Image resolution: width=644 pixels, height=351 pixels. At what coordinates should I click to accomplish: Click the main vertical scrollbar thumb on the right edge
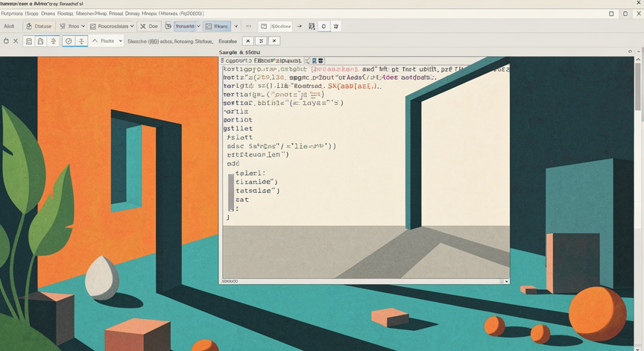(638, 88)
